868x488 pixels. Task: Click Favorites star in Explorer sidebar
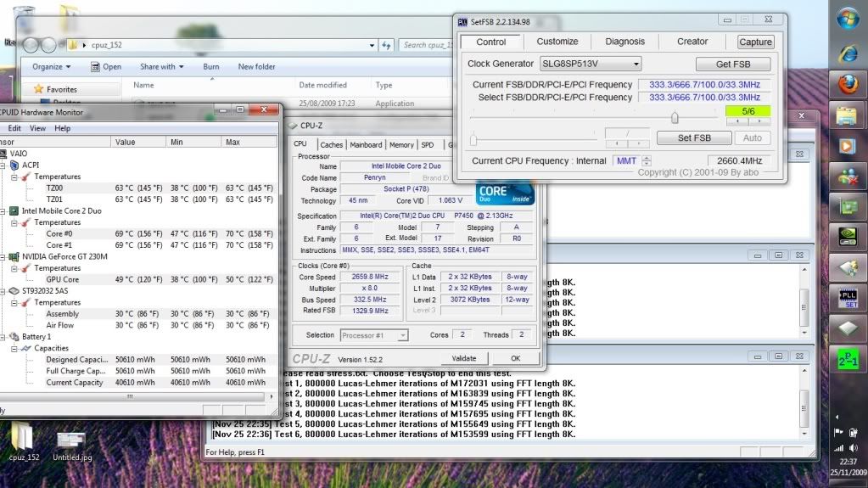(38, 89)
